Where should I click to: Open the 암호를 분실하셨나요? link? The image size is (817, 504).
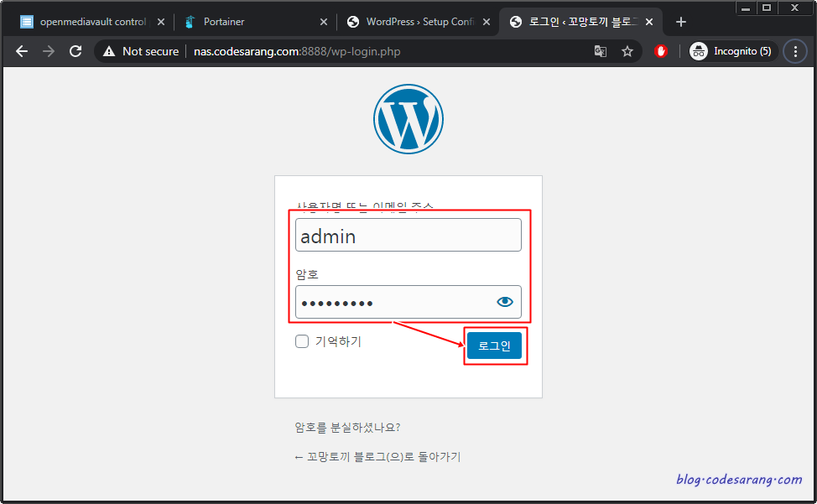(x=347, y=428)
